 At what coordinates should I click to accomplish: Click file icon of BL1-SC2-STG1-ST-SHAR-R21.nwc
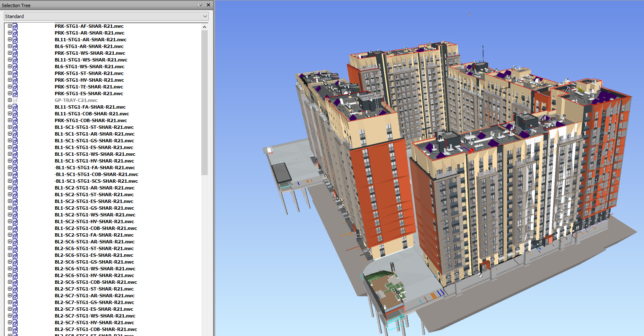click(x=15, y=195)
